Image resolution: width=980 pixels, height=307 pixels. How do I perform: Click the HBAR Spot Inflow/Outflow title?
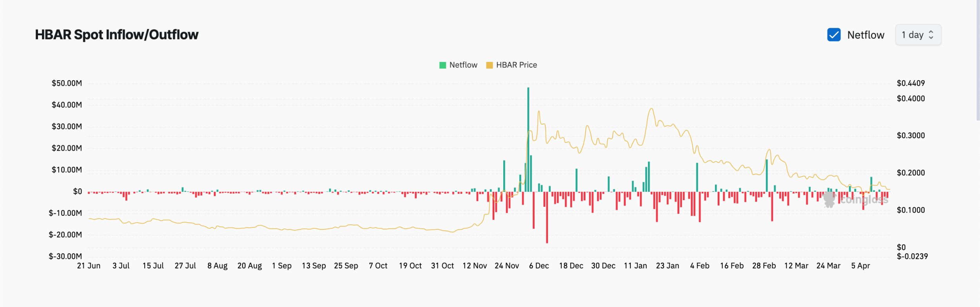(117, 35)
